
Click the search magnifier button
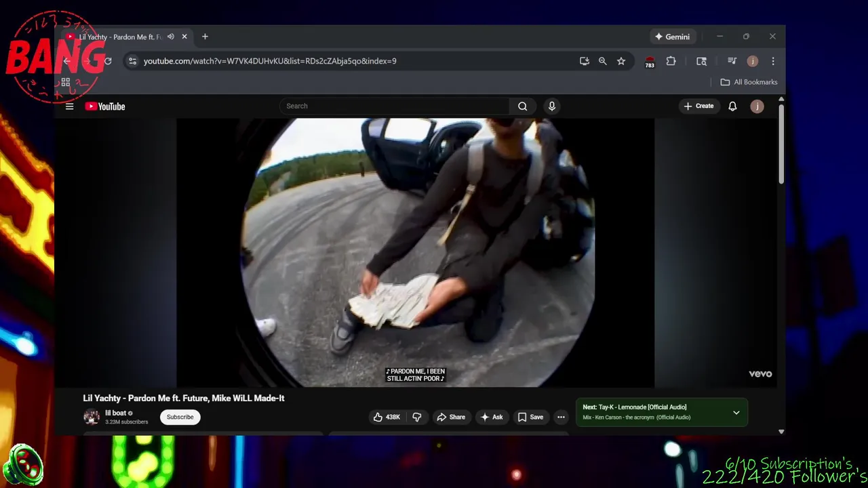[522, 106]
